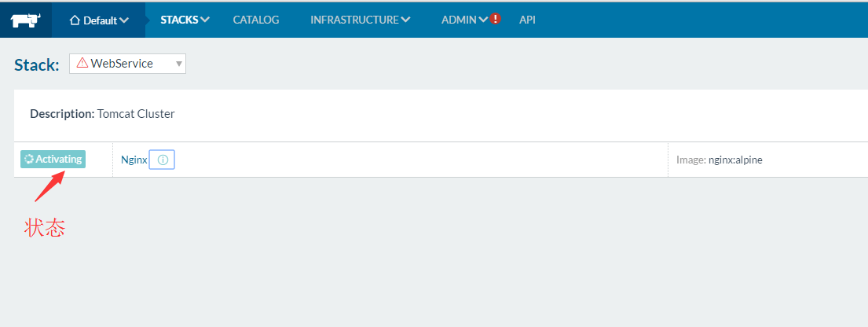Screen dimensions: 868x327
Task: Click the nginx:alpine image text
Action: point(735,160)
